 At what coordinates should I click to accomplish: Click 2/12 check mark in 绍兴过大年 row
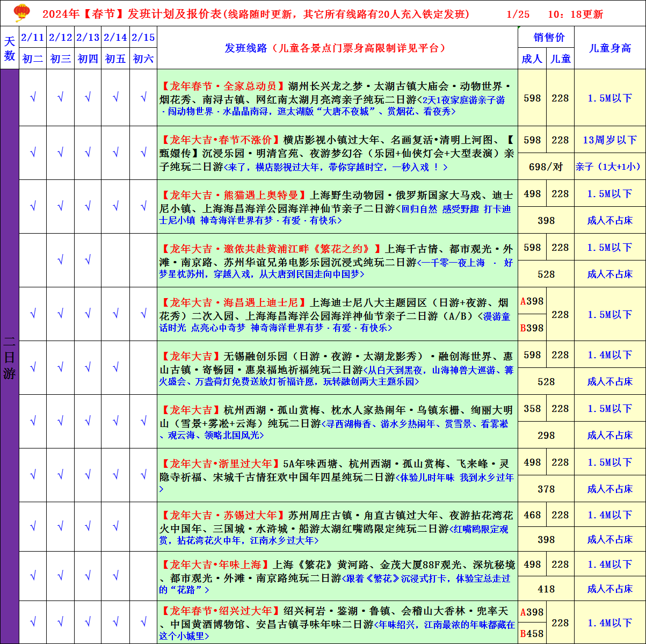(60, 623)
